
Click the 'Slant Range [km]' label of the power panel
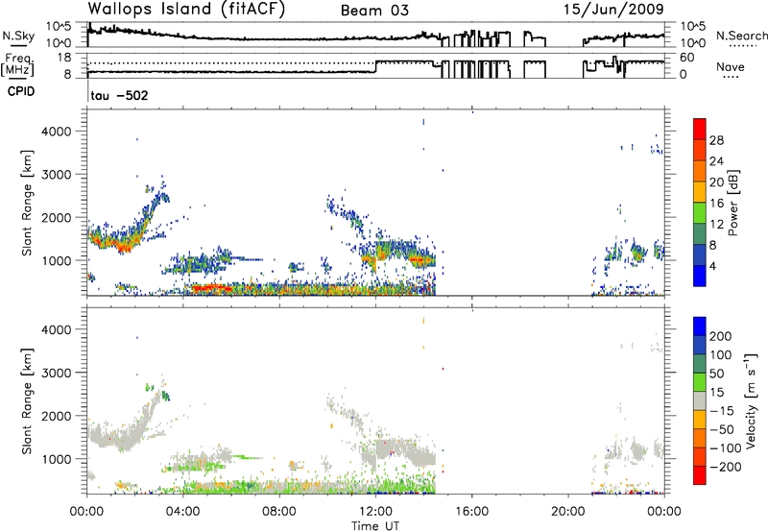pyautogui.click(x=27, y=203)
